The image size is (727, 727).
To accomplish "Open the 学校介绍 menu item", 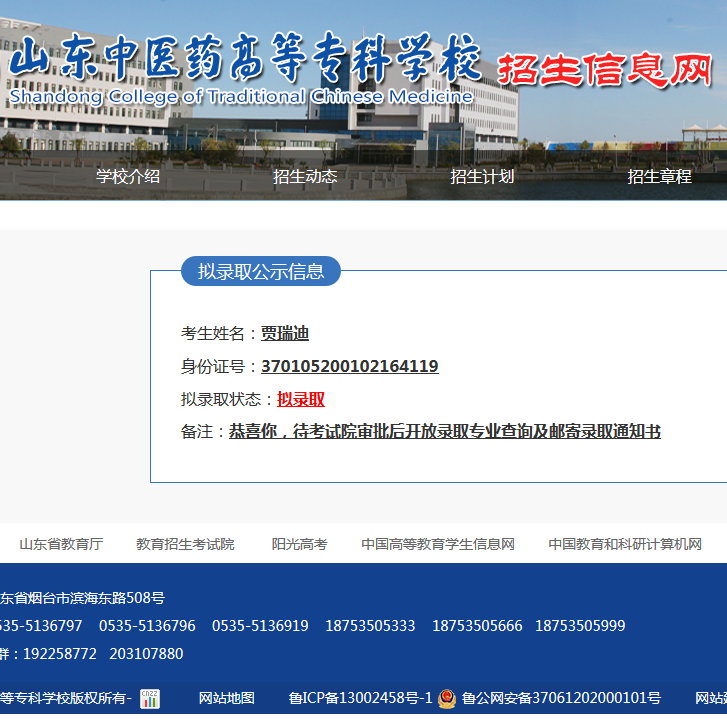I will point(128,176).
